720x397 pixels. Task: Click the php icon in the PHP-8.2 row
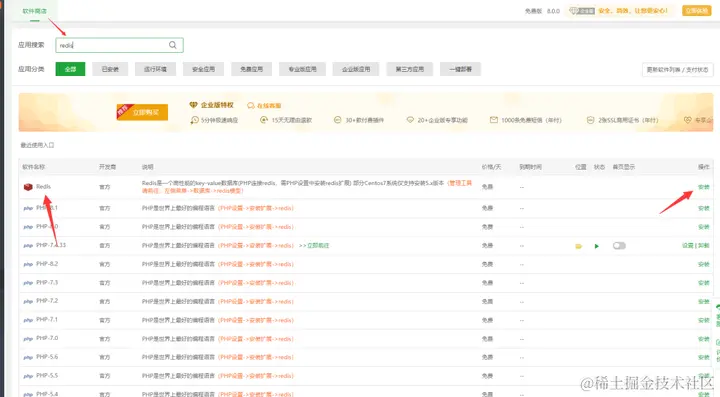click(28, 264)
